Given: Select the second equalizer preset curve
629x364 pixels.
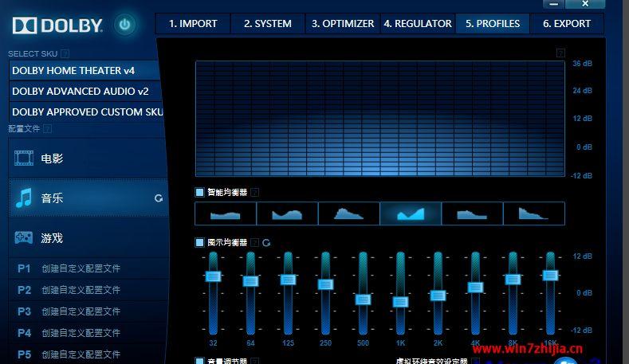Looking at the screenshot, I should click(x=287, y=213).
